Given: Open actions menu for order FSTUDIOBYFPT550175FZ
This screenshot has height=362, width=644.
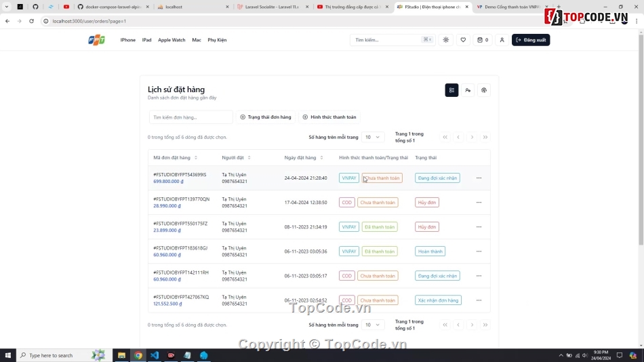Looking at the screenshot, I should point(479,227).
